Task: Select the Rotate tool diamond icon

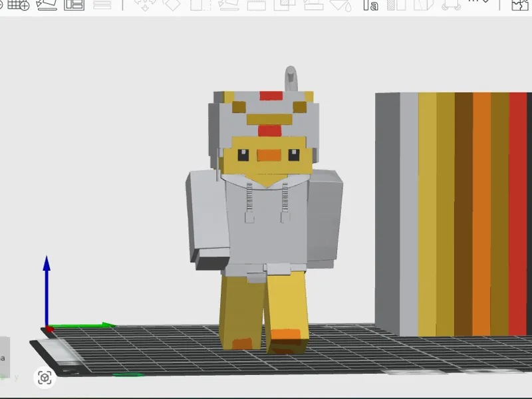Action: [x=172, y=5]
